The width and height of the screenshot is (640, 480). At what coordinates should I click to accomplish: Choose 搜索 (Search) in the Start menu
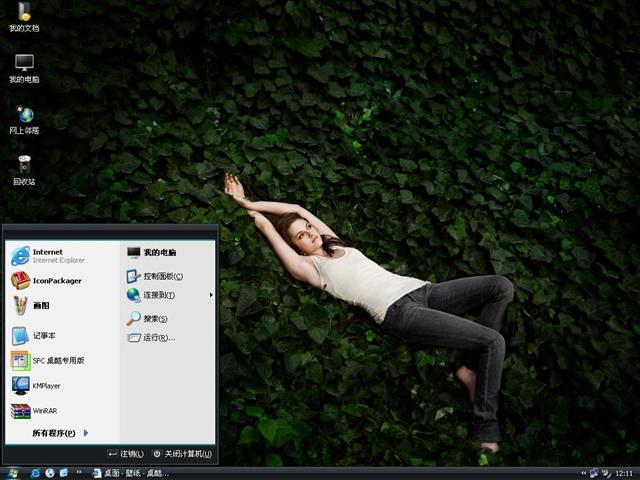pos(152,319)
